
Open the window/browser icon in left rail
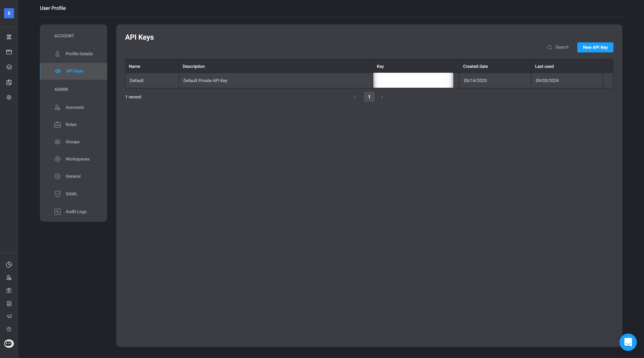[9, 52]
